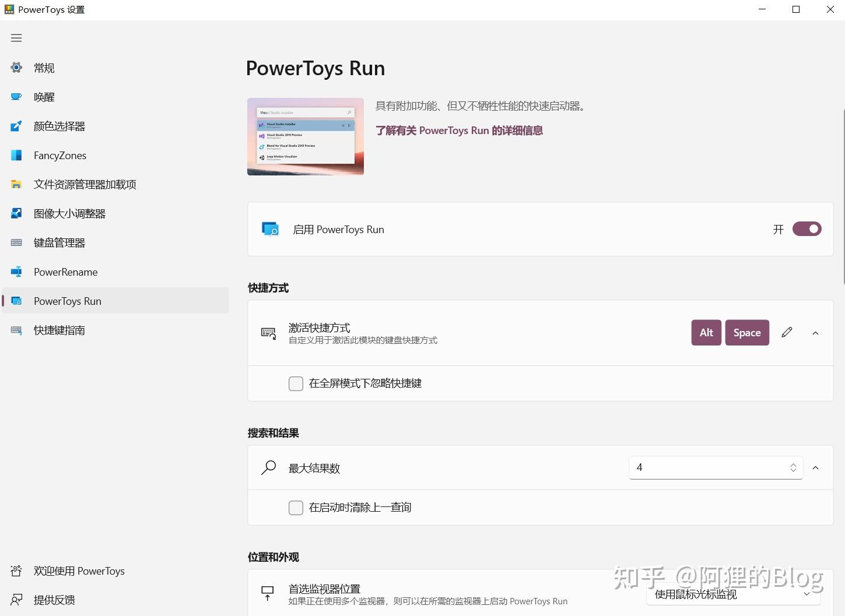Open 了解有关 PowerToys Run 的详细信息 link

click(x=459, y=131)
